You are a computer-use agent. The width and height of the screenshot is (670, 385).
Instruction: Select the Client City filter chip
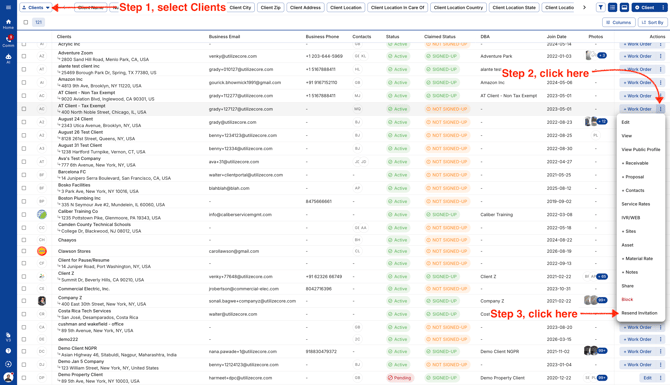pos(240,7)
